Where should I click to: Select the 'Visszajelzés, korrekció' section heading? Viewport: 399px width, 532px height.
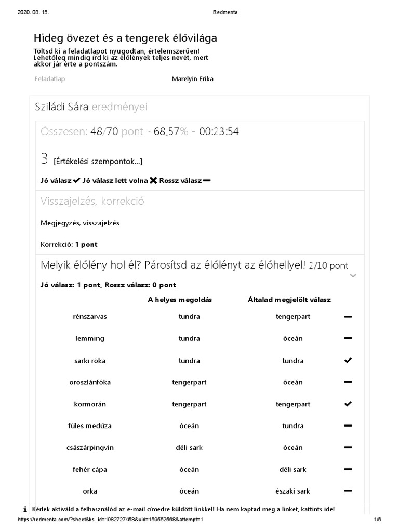pyautogui.click(x=92, y=201)
